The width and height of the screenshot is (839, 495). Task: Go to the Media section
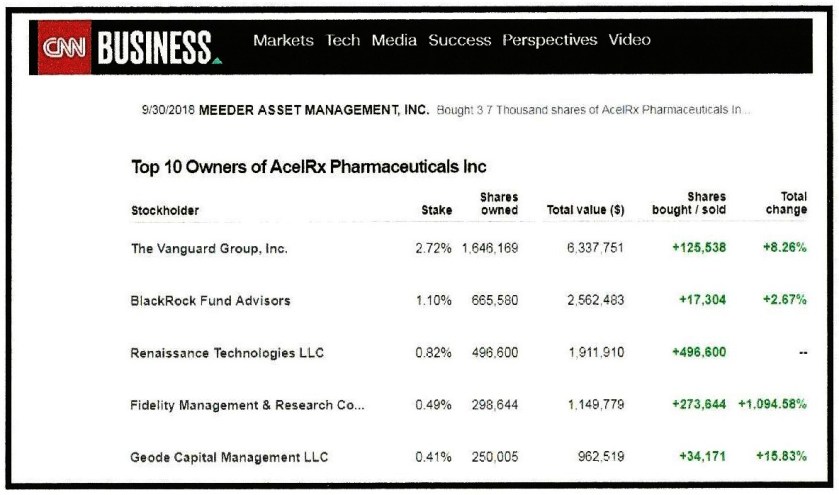point(394,41)
